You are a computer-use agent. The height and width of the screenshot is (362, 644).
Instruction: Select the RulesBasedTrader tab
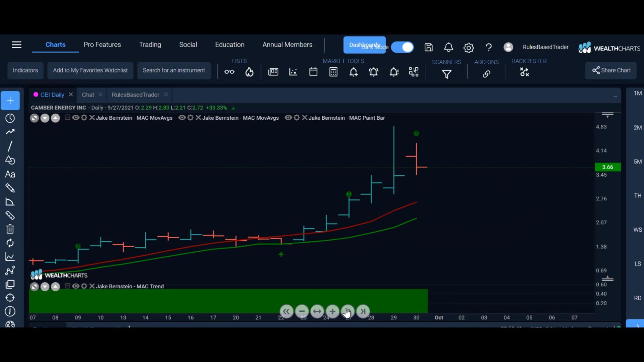pos(136,95)
